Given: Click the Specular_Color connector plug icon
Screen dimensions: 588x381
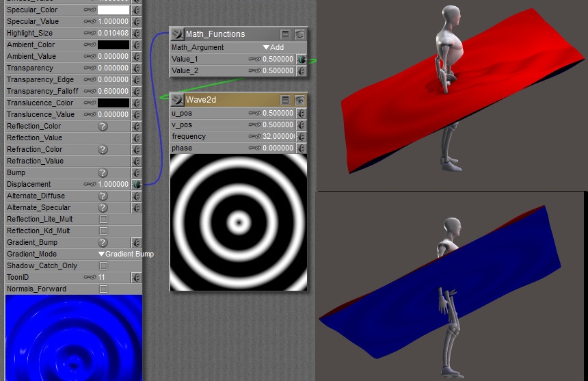Looking at the screenshot, I should pyautogui.click(x=137, y=10).
